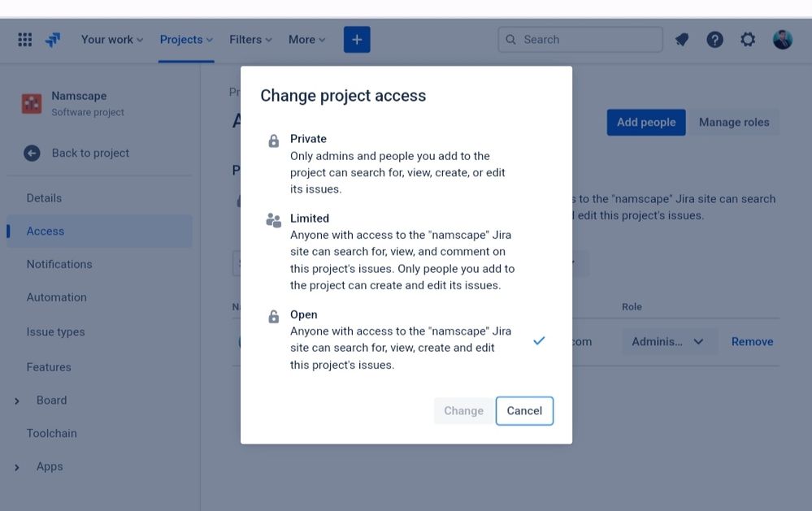Image resolution: width=812 pixels, height=511 pixels.
Task: Click the back arrow icon beside Back to project
Action: tap(32, 154)
